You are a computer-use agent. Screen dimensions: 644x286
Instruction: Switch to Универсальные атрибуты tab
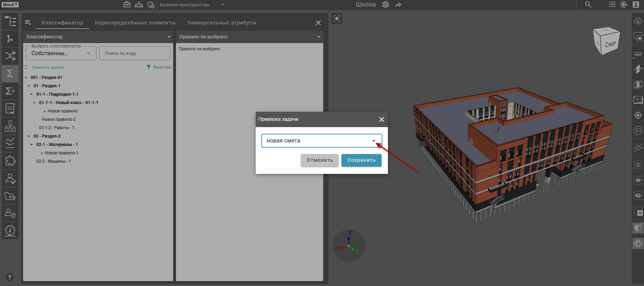coord(221,23)
